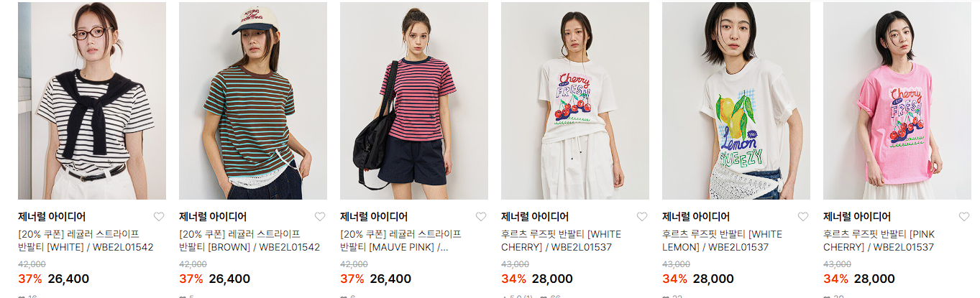Open pink Cherry Fresh tee photo

click(897, 101)
